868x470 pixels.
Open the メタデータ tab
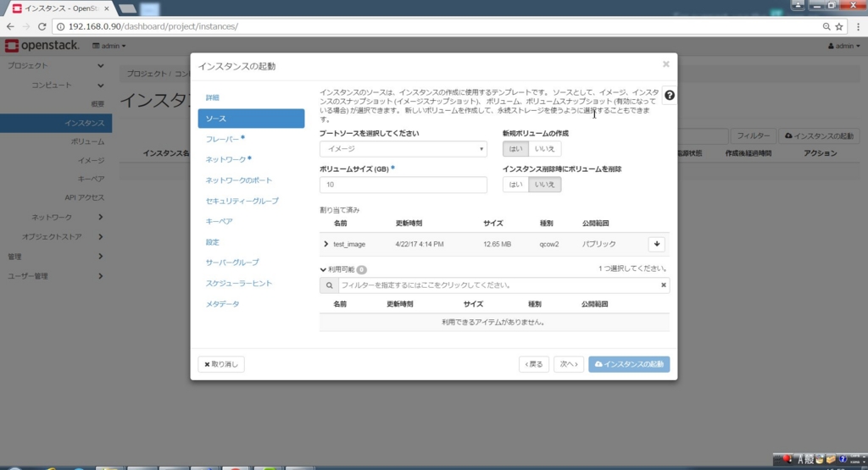click(x=222, y=304)
